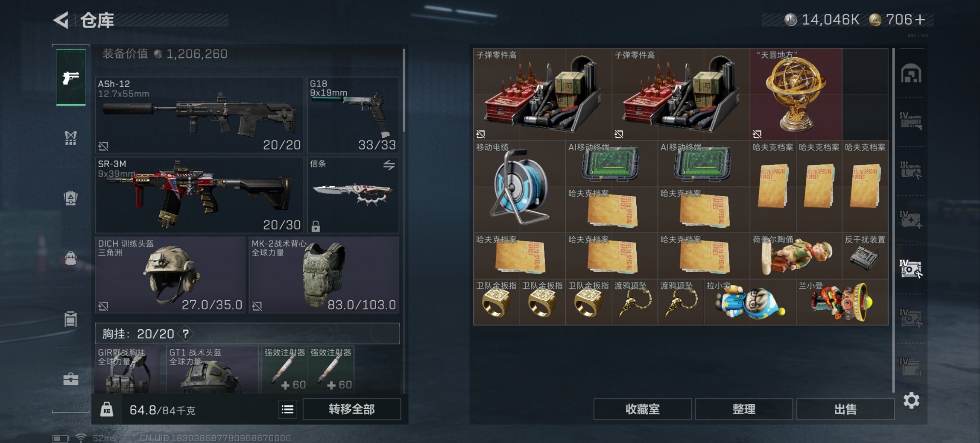Viewport: 980px width, 443px height.
Task: Go back using the arrow beside 仓库
Action: click(61, 20)
